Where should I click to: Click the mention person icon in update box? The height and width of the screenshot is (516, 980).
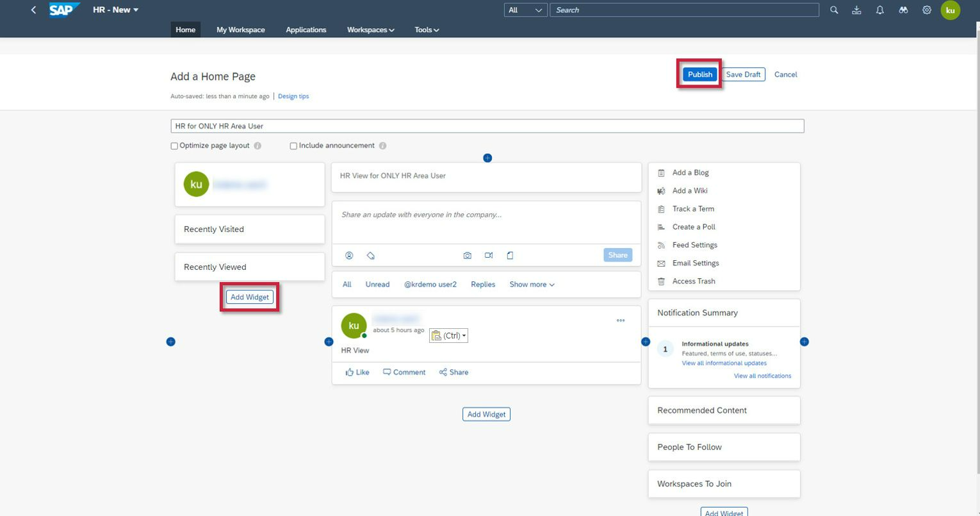[349, 255]
